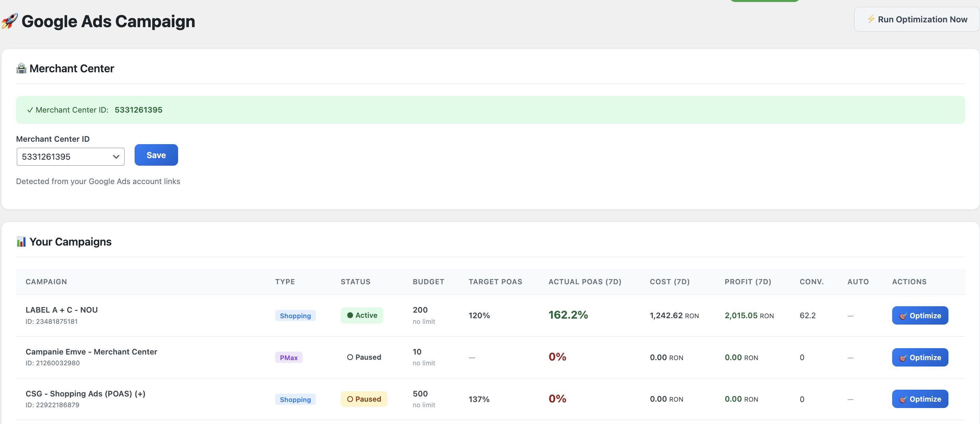Click the Merchant Center building icon

tap(21, 68)
